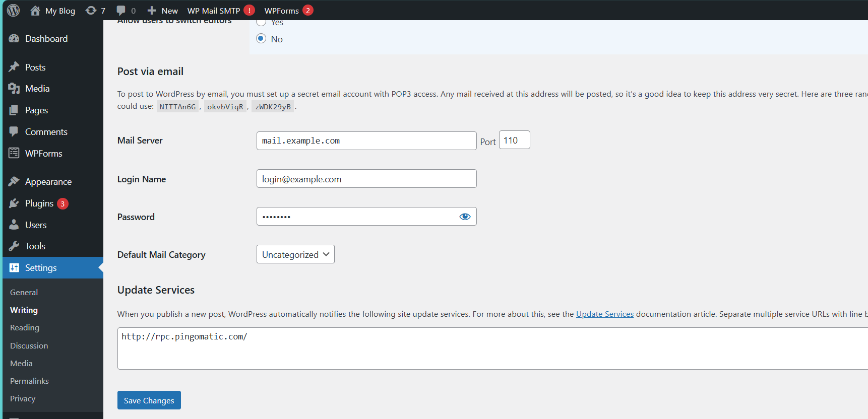The width and height of the screenshot is (868, 419).
Task: Click the Users person icon
Action: coord(14,225)
